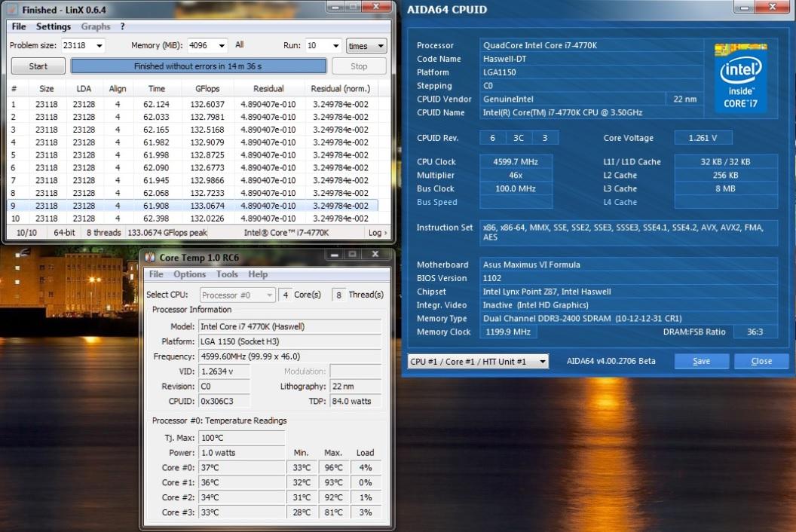
Task: Click 133.0674 GFlops peak status text
Action: 167,233
